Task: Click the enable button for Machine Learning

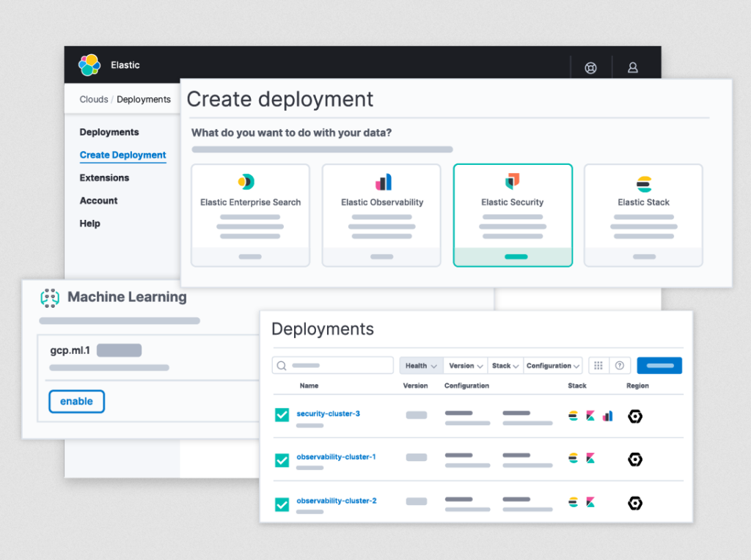Action: coord(76,401)
